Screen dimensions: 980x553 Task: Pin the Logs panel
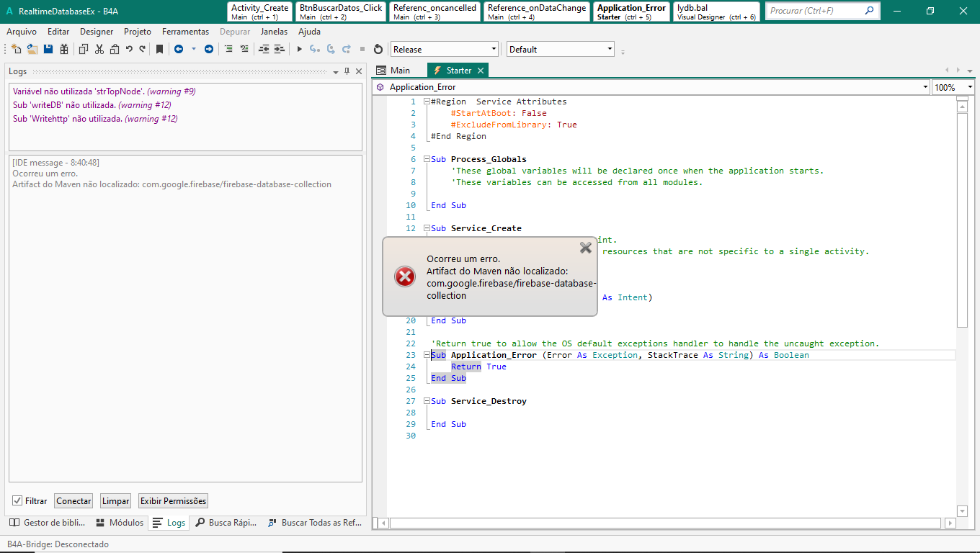tap(347, 71)
